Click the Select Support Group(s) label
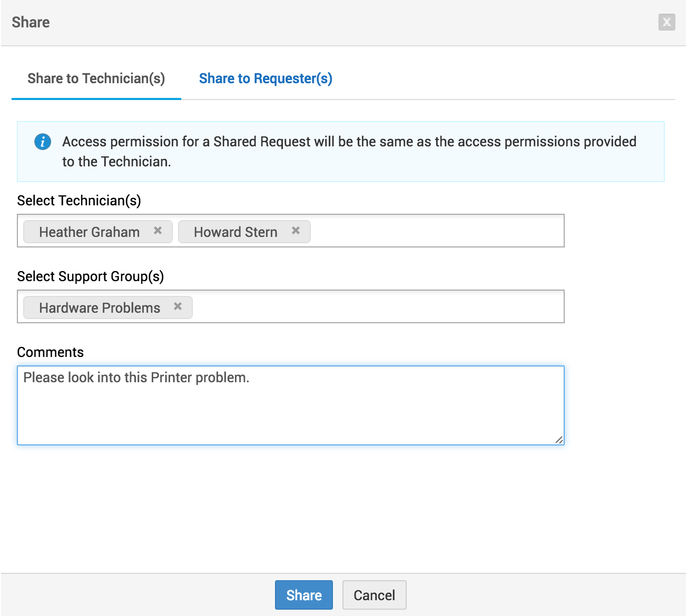Viewport: 688px width, 616px height. 91,276
